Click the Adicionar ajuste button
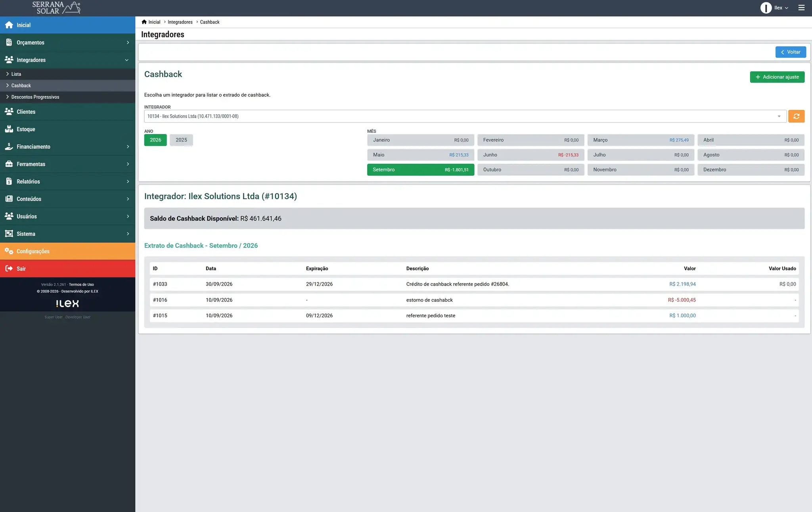The image size is (812, 512). [777, 77]
